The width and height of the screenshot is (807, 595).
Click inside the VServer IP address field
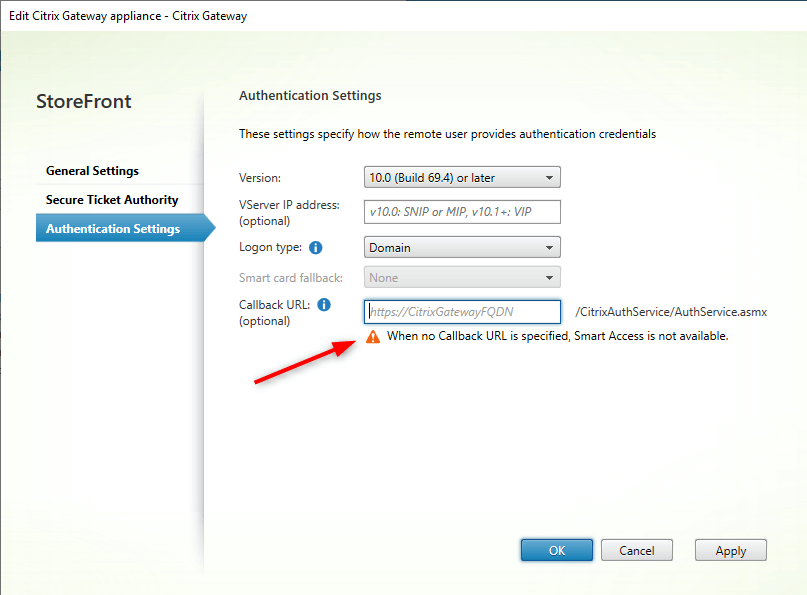pos(462,212)
